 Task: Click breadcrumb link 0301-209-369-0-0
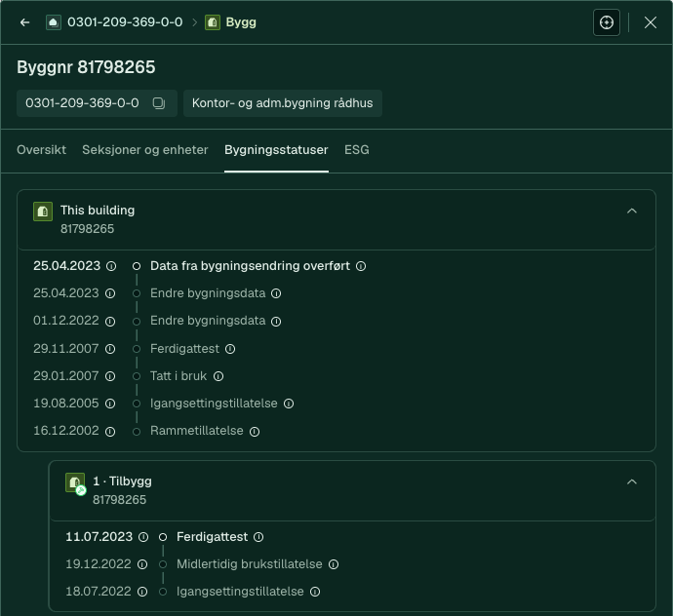point(125,22)
